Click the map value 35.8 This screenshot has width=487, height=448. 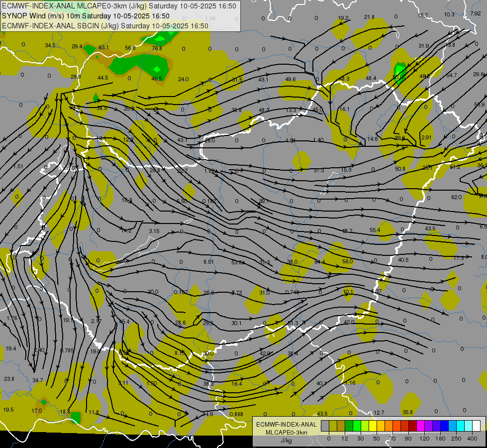[x=407, y=412]
